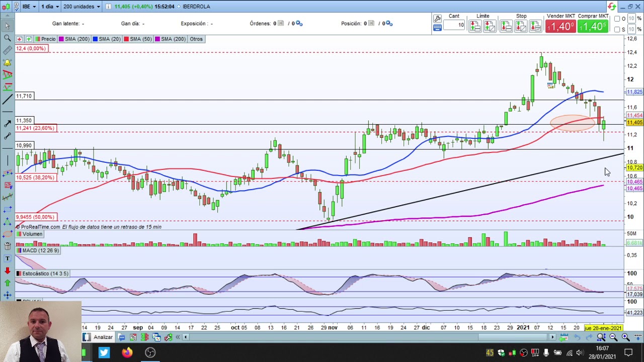Place first Límite order icon

[x=475, y=26]
